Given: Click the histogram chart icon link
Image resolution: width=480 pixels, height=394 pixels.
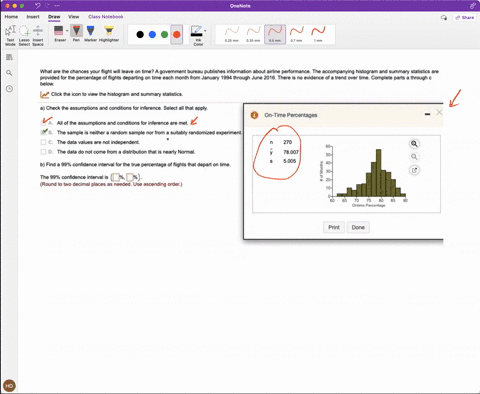Looking at the screenshot, I should click(44, 95).
